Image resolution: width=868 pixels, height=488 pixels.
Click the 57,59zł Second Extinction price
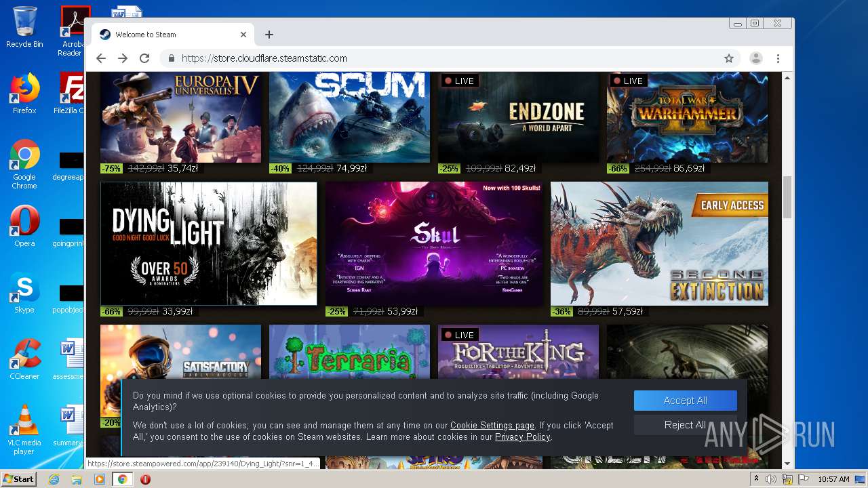click(627, 312)
